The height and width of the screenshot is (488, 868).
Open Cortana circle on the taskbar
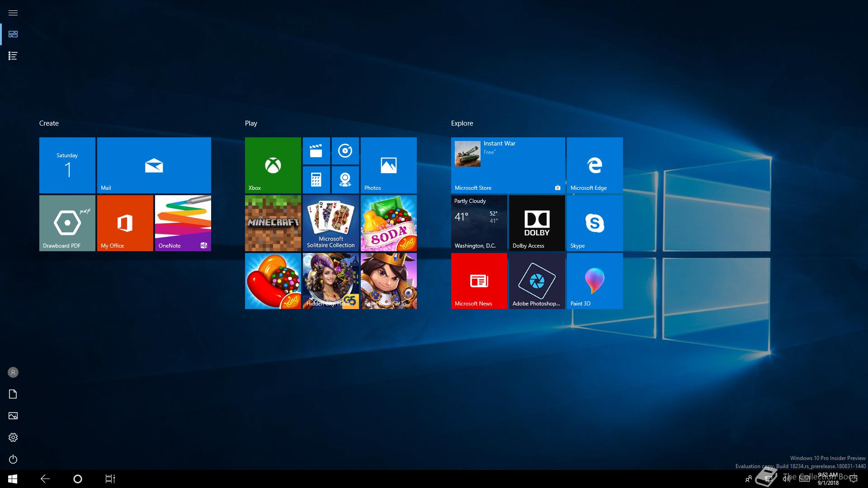point(78,479)
